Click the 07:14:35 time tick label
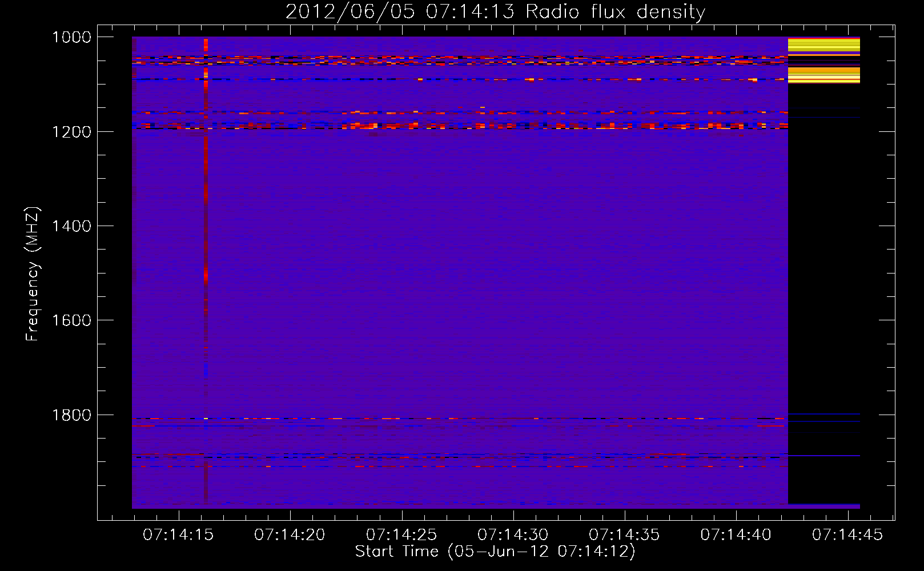Screen dimensions: 924x571 pos(624,535)
